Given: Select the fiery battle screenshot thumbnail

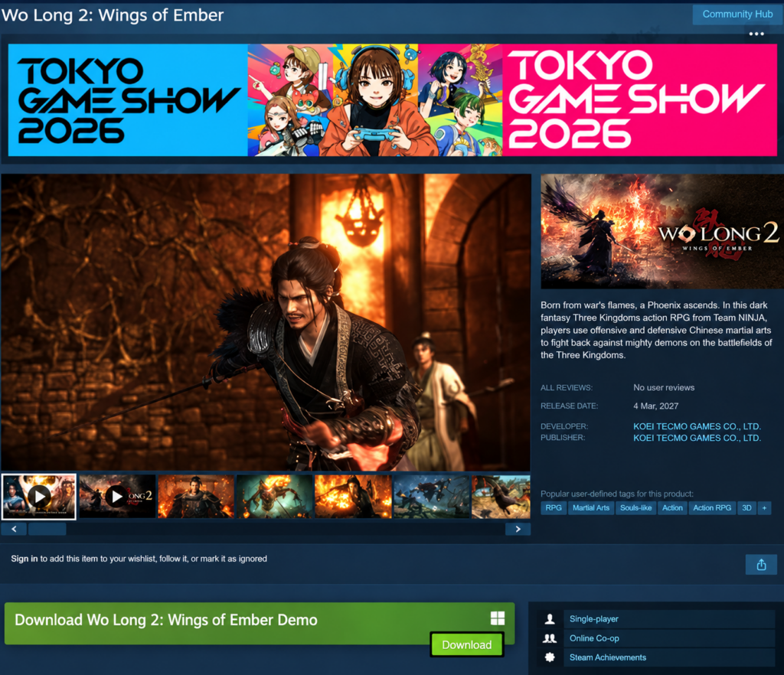Looking at the screenshot, I should 352,497.
